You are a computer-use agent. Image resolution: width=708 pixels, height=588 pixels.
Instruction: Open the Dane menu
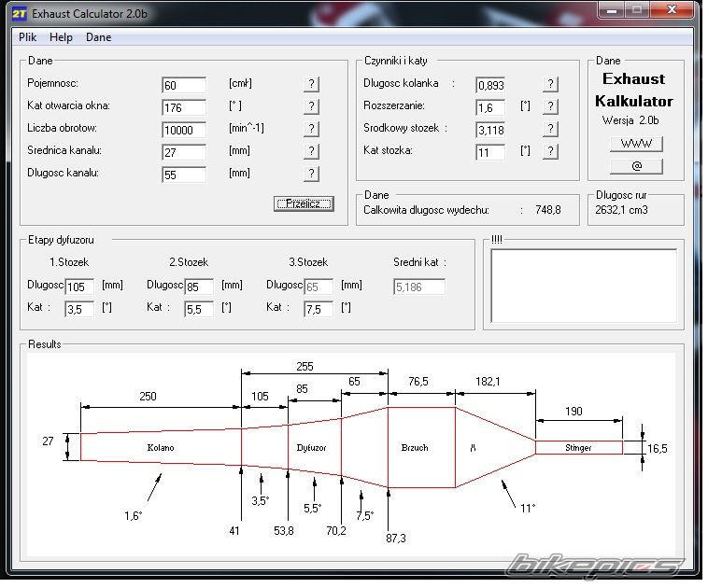98,37
